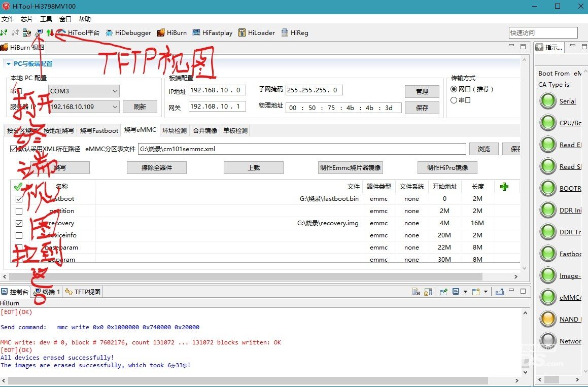
Task: Select the 网口 (推荐) transfer radio button
Action: [454, 89]
